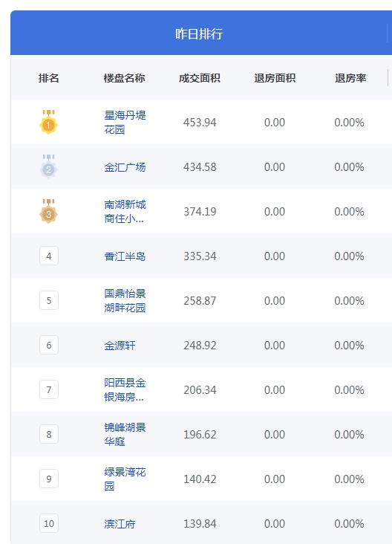The width and height of the screenshot is (392, 544).
Task: Open the 绿景湾花园 property link
Action: pos(125,479)
